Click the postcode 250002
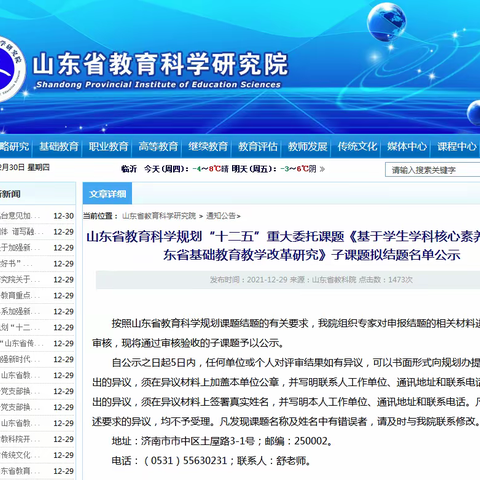The height and width of the screenshot is (480, 480). coord(311,441)
